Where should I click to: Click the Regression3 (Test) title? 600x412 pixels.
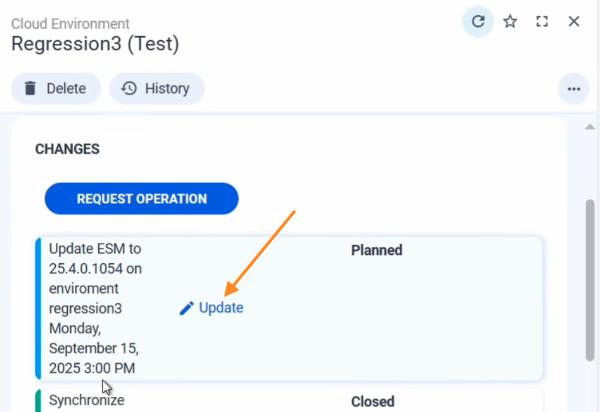tap(95, 44)
